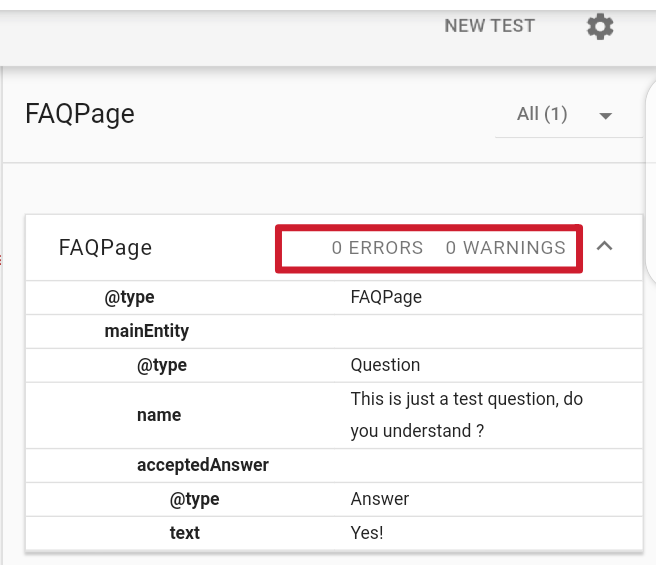
Task: Click the FAQPage card title
Action: (105, 248)
